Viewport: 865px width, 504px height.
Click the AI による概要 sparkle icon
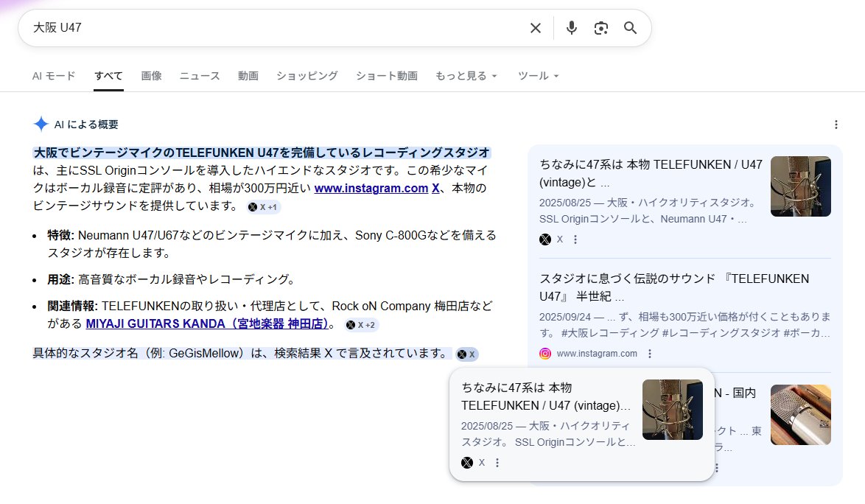tap(41, 124)
